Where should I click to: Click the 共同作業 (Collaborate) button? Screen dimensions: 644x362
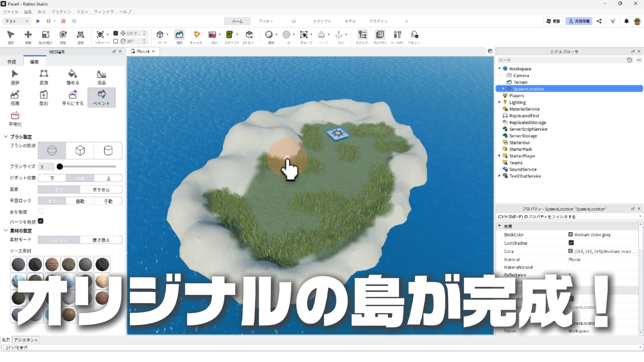(x=579, y=21)
